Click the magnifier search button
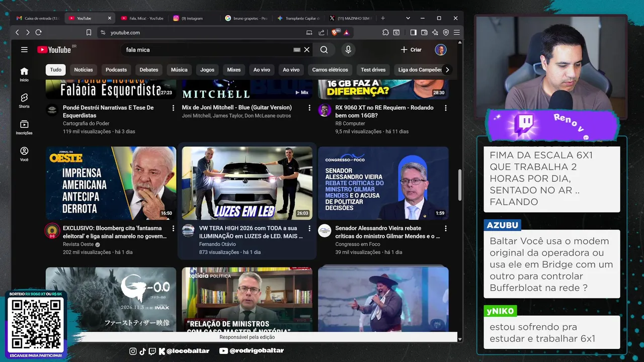 (324, 50)
